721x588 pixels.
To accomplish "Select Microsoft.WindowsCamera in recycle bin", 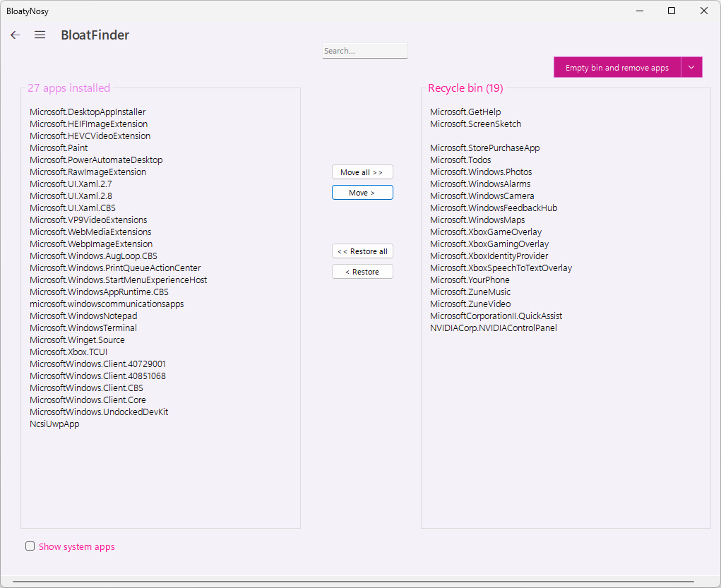I will pyautogui.click(x=482, y=196).
